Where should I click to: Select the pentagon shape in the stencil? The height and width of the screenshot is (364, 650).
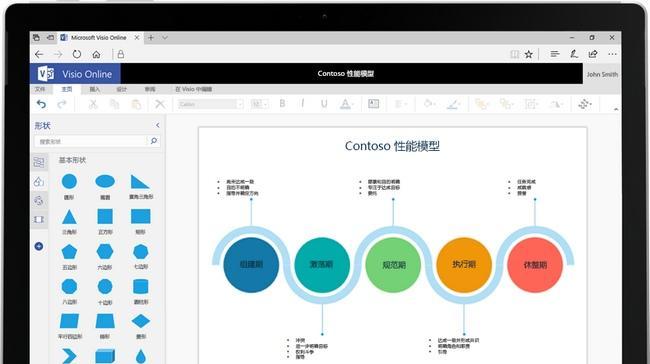pyautogui.click(x=69, y=252)
